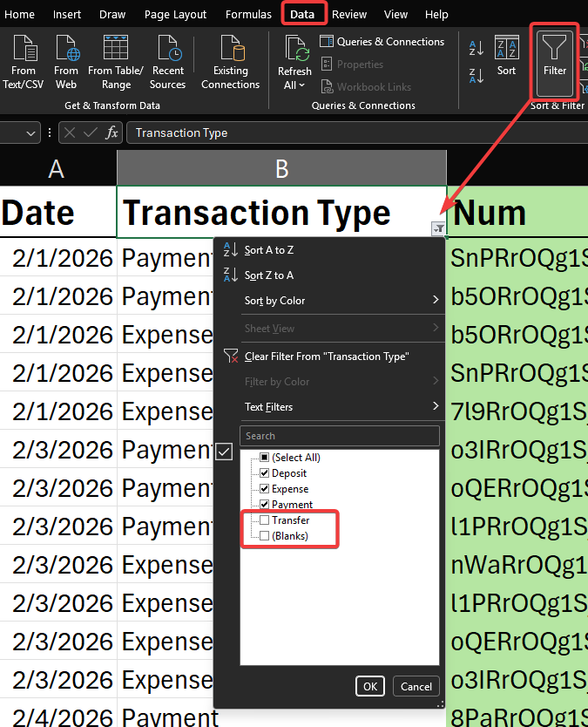
Task: Check the Transfer checkbox
Action: pyautogui.click(x=265, y=520)
